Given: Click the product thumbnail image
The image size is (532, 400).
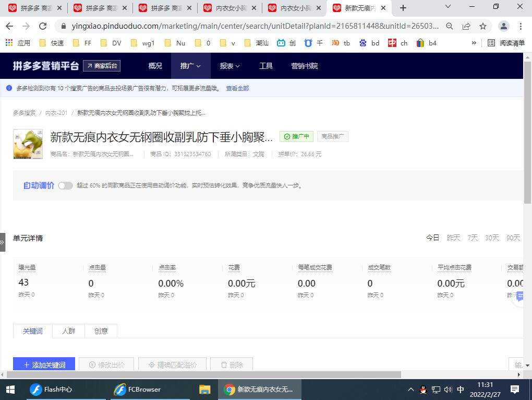Looking at the screenshot, I should coord(28,144).
